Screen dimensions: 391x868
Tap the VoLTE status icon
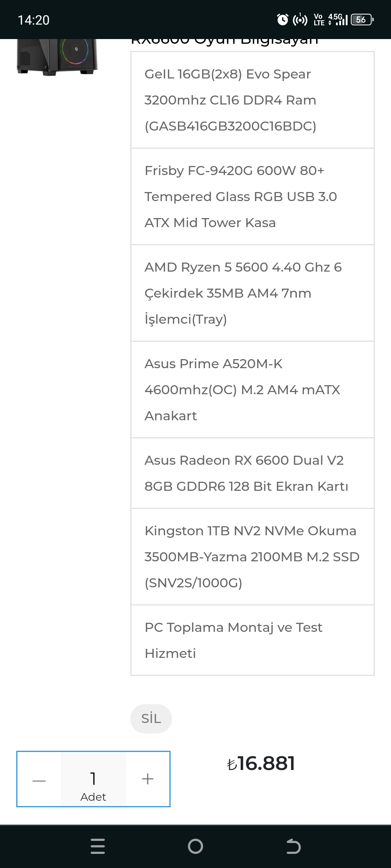click(x=319, y=20)
